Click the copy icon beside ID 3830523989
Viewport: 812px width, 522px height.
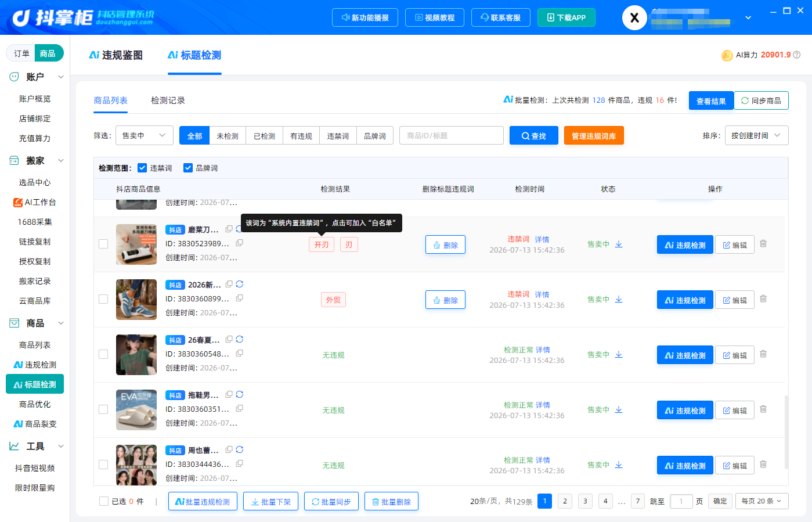239,243
